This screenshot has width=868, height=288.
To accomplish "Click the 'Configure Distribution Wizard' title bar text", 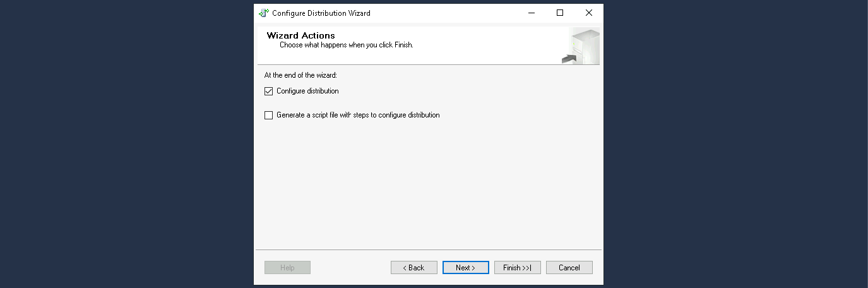I will coord(321,13).
